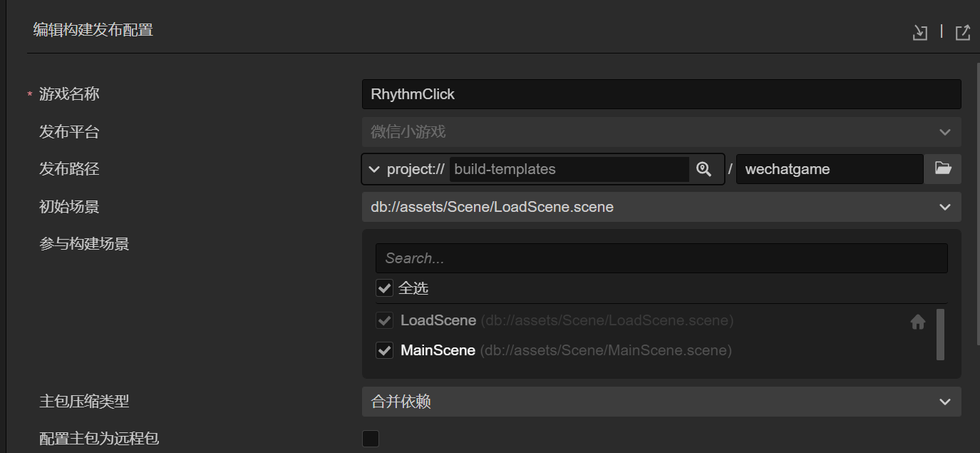Click the wechatgame output name field
Viewport: 980px width, 453px height.
point(829,169)
